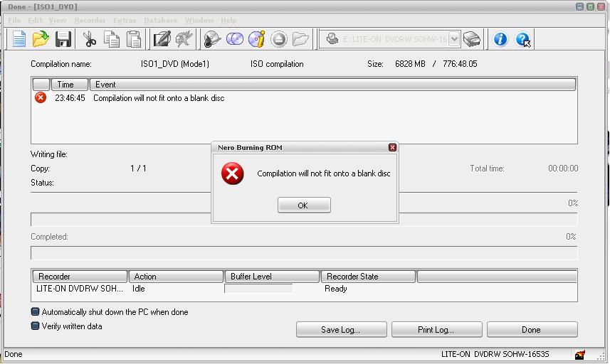Click OK in the error dialog
This screenshot has width=610, height=364.
(x=304, y=205)
